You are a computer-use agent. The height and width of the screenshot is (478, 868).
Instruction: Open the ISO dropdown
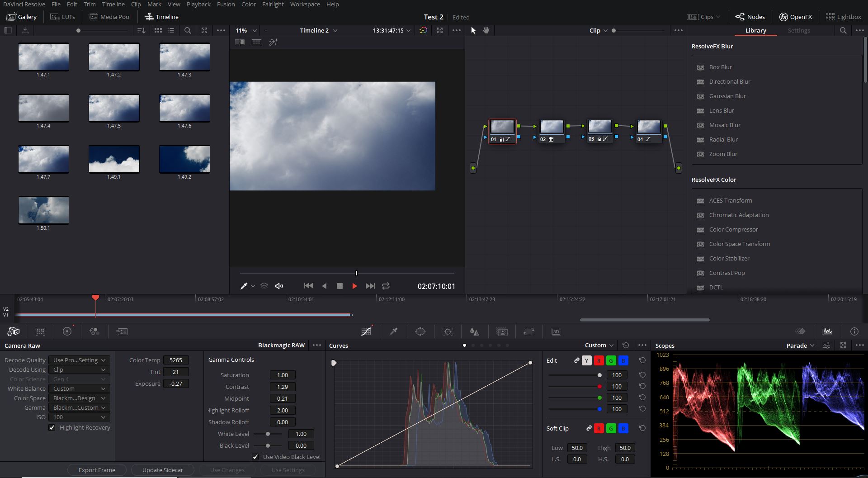79,417
